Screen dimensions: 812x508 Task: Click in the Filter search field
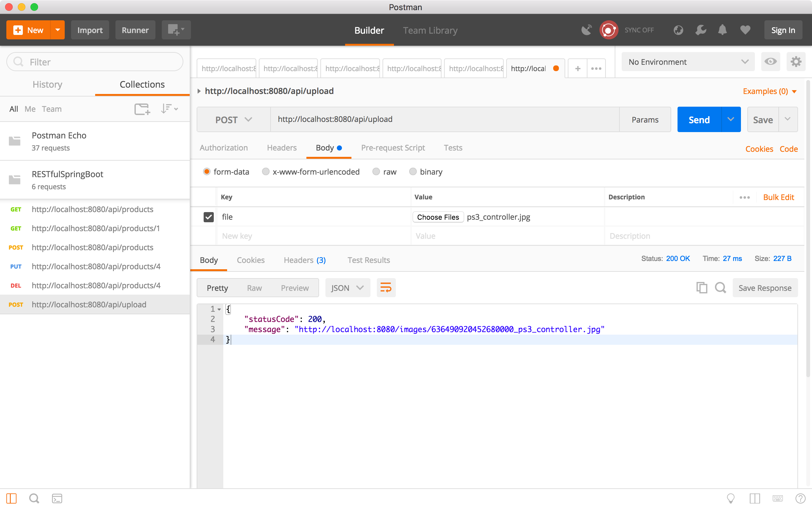(95, 62)
